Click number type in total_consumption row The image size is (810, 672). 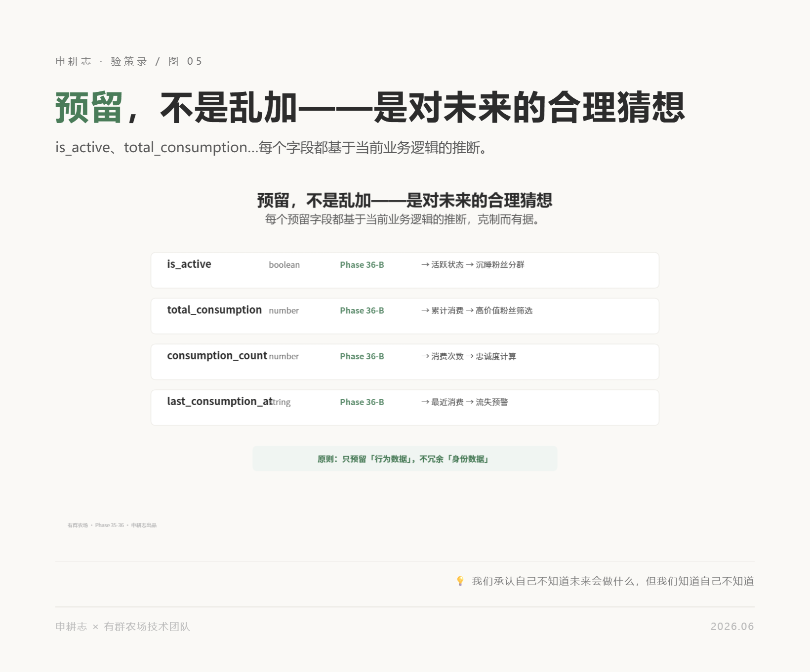[x=284, y=311]
